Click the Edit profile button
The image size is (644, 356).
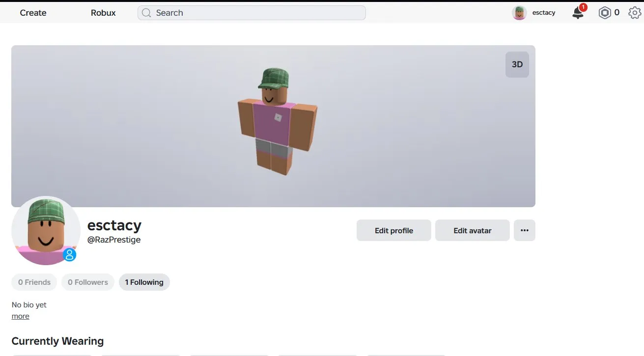[394, 230]
